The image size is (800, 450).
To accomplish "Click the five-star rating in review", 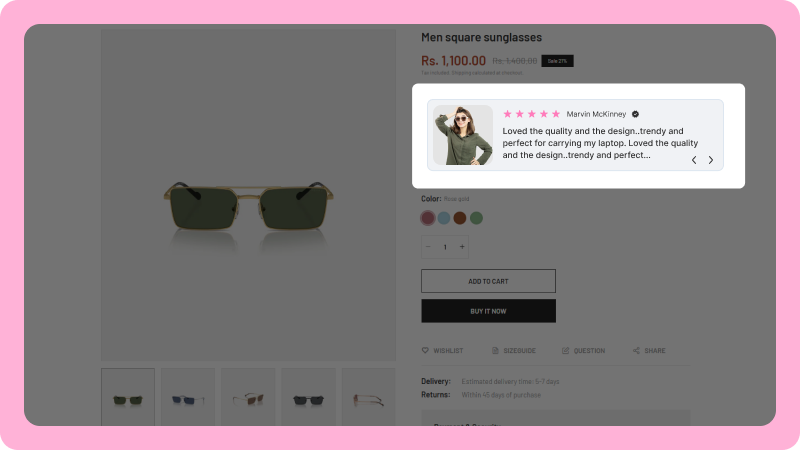I will [532, 114].
